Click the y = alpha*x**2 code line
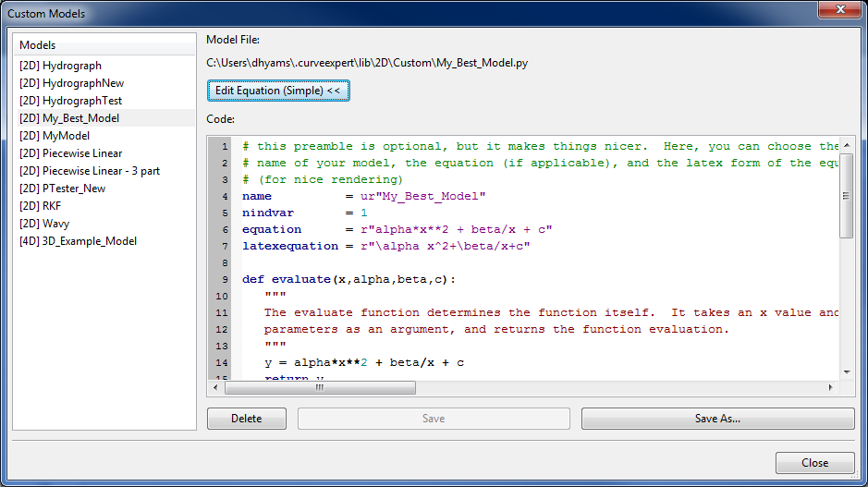 tap(364, 362)
